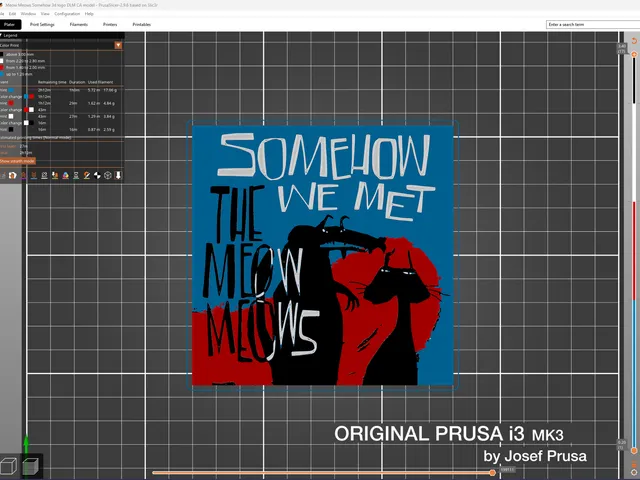Click the blue-to-red Color change row
The height and width of the screenshot is (480, 640).
[25, 97]
